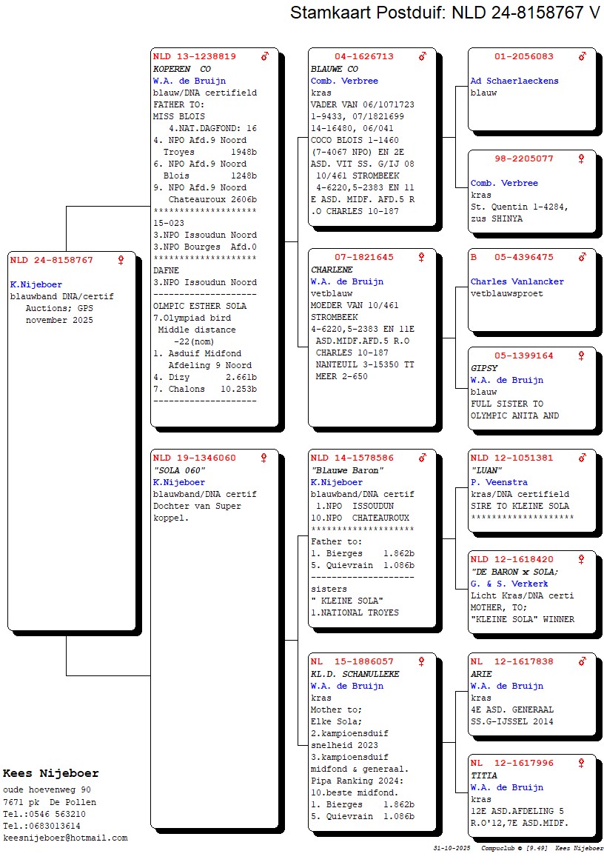Click the male symbol on Blauwe Baron card
Image resolution: width=604 pixels, height=868 pixels.
[422, 458]
